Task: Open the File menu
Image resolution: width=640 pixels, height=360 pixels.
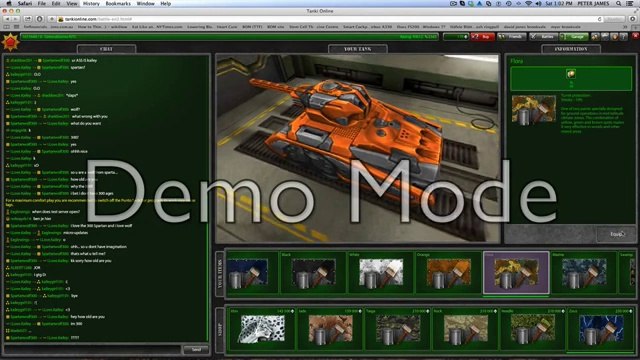Action: point(42,4)
